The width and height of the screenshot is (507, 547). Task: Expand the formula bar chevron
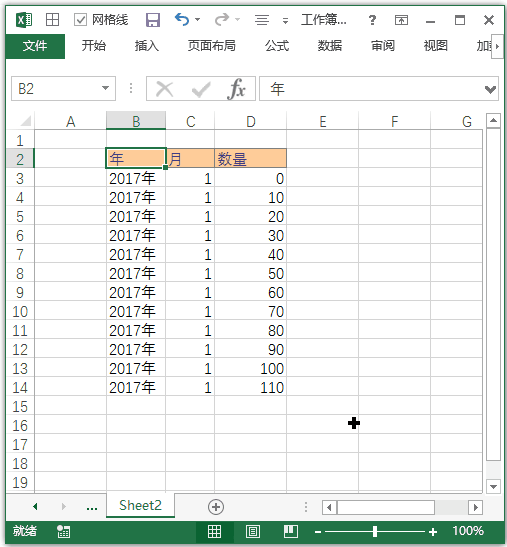490,90
